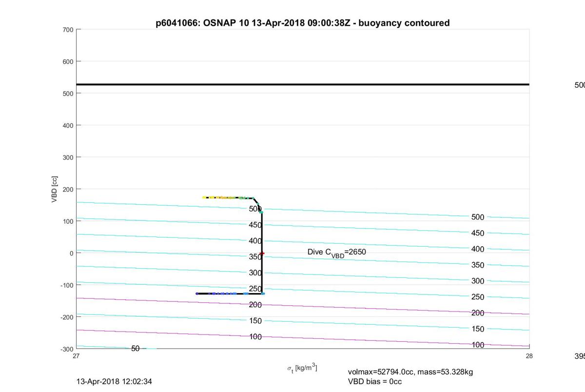The height and width of the screenshot is (392, 585).
Task: Click contour label 350 near the right plot edge
Action: (x=478, y=265)
